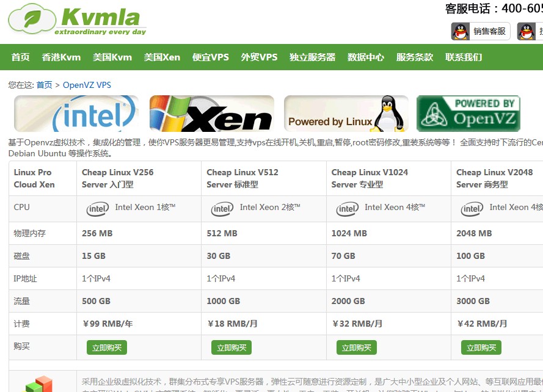Go to 美国Xen in navigation bar
Image resolution: width=543 pixels, height=392 pixels.
162,57
